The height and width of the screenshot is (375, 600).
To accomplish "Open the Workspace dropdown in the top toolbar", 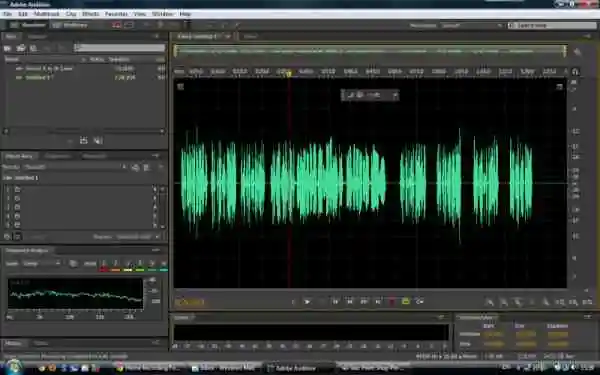I will pos(472,25).
